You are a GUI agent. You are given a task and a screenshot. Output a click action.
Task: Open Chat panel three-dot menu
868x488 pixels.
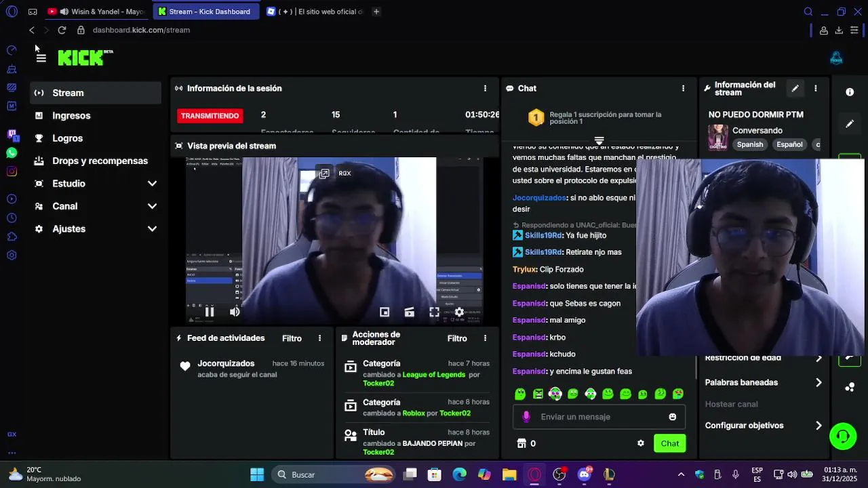coord(683,88)
